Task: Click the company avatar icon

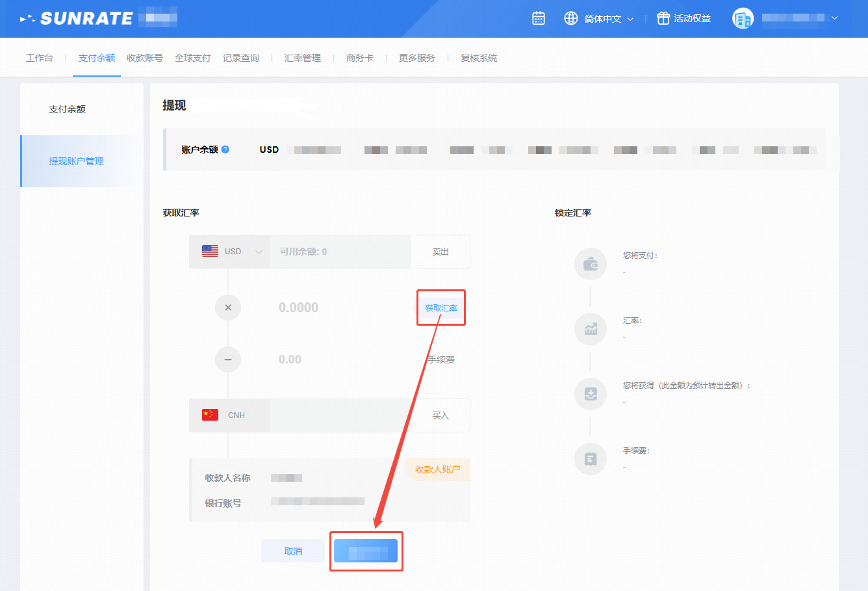Action: coord(743,18)
